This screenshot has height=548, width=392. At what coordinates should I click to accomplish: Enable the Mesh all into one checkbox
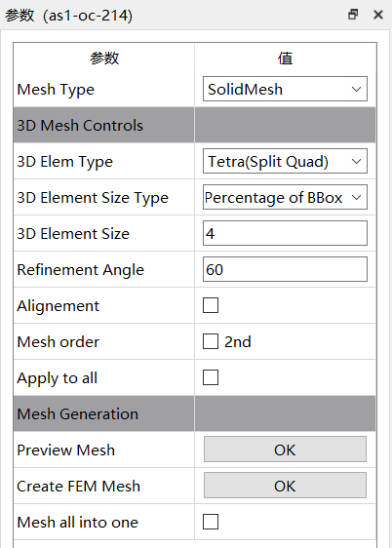point(211,522)
